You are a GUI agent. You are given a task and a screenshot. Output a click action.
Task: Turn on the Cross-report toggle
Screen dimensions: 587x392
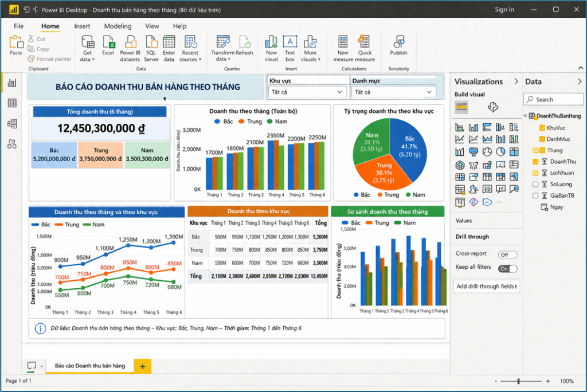tap(508, 254)
